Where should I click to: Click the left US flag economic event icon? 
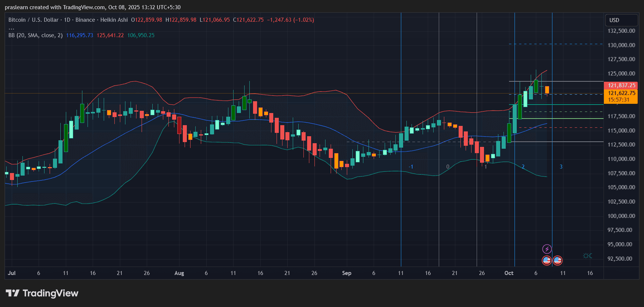tap(547, 261)
